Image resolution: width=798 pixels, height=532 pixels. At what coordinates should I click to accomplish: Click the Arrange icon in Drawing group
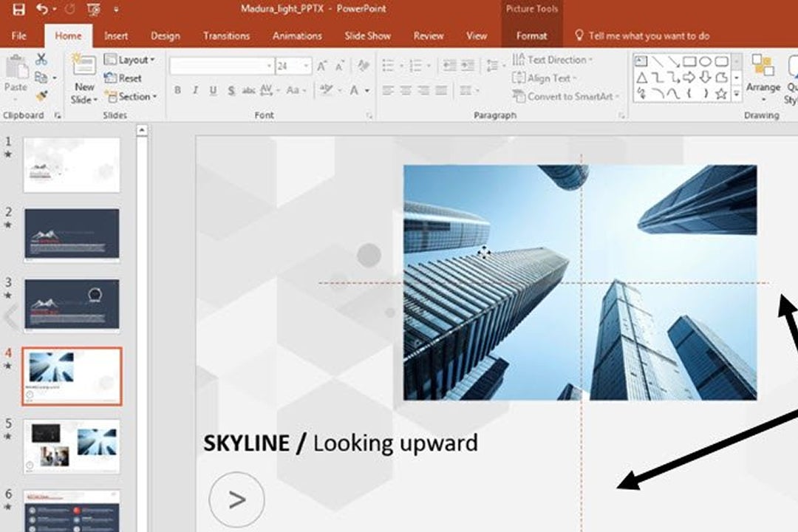(763, 73)
